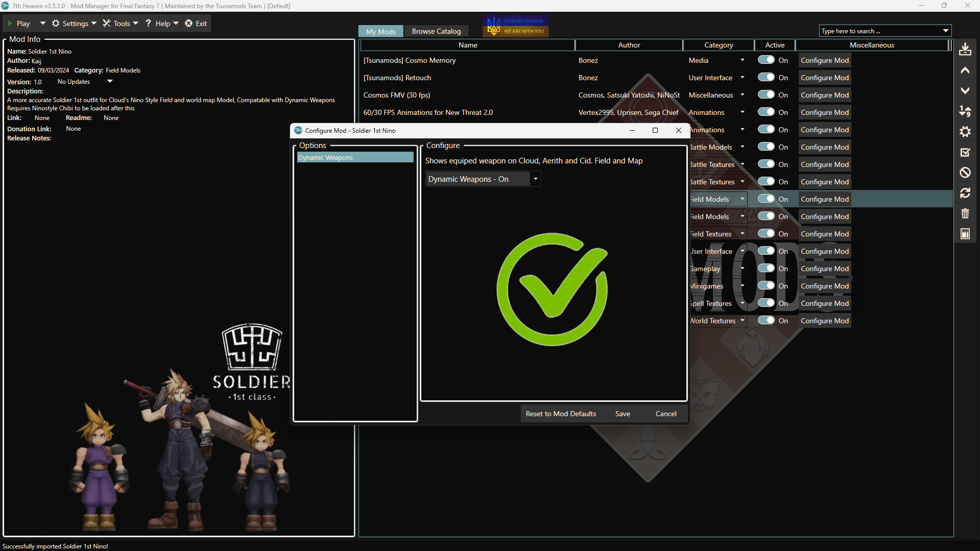Click the 7th Heaven app icon in title bar
This screenshot has height=551, width=980.
(6, 6)
